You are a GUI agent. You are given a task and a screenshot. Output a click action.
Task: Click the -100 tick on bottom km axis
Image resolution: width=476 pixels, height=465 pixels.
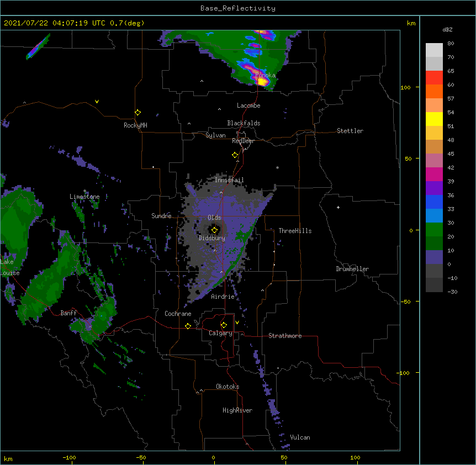69,457
